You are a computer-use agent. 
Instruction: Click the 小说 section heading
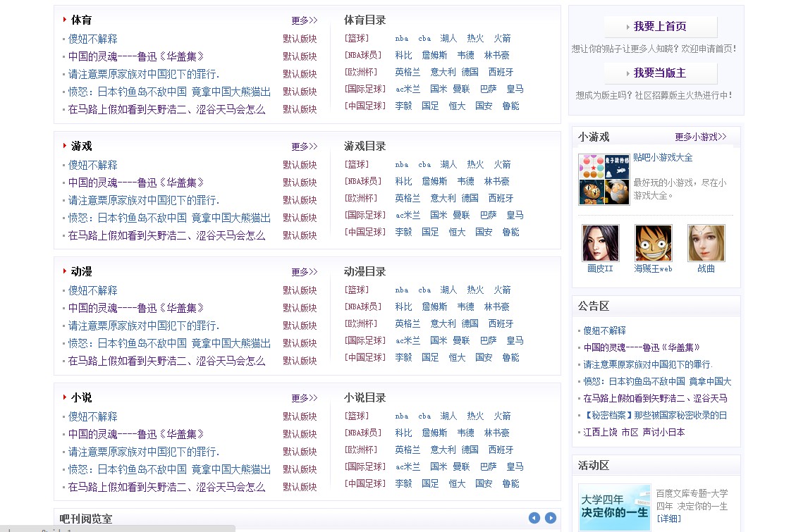click(x=81, y=397)
